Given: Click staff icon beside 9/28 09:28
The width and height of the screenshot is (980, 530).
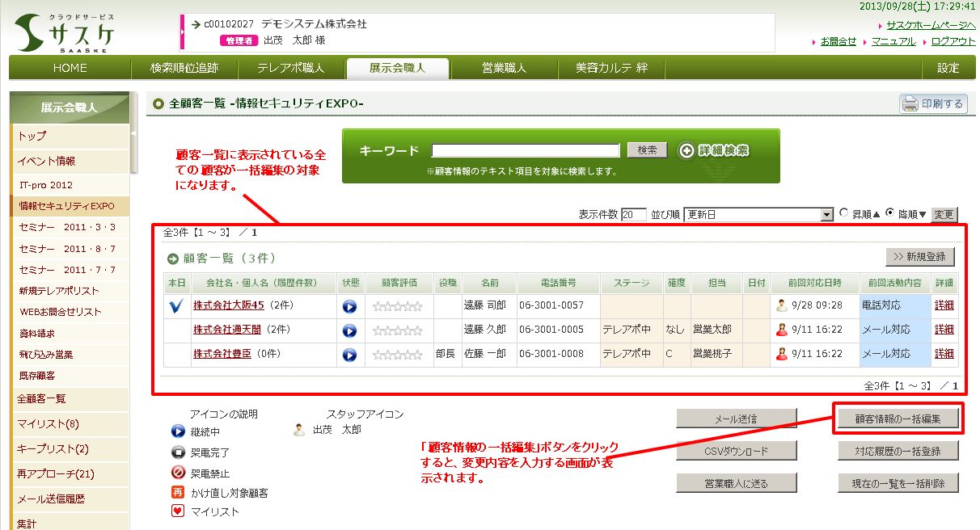Looking at the screenshot, I should 782,306.
